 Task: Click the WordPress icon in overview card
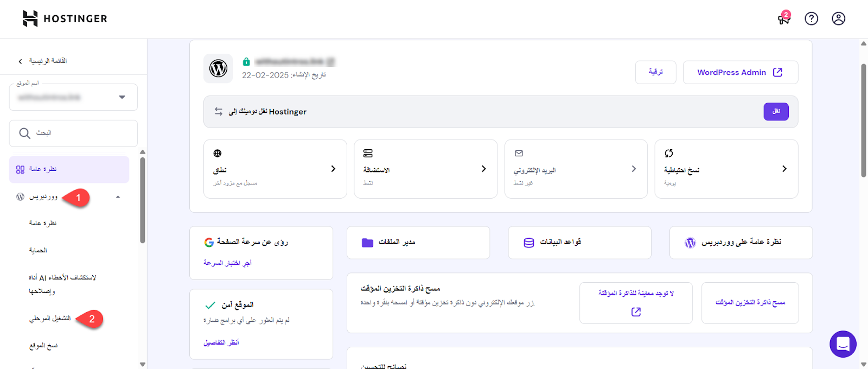[x=690, y=243]
